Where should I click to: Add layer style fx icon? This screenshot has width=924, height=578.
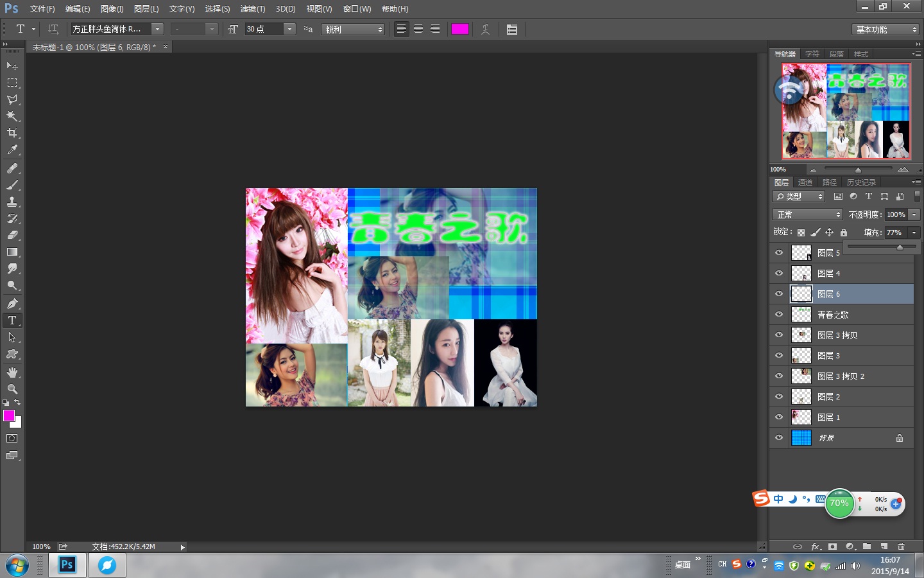[816, 547]
